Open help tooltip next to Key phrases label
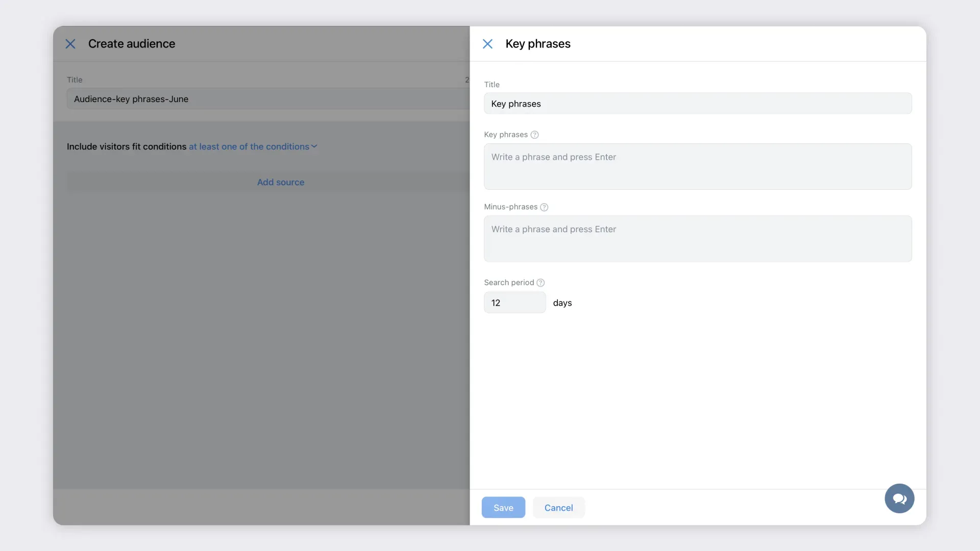This screenshot has width=980, height=551. click(x=534, y=135)
